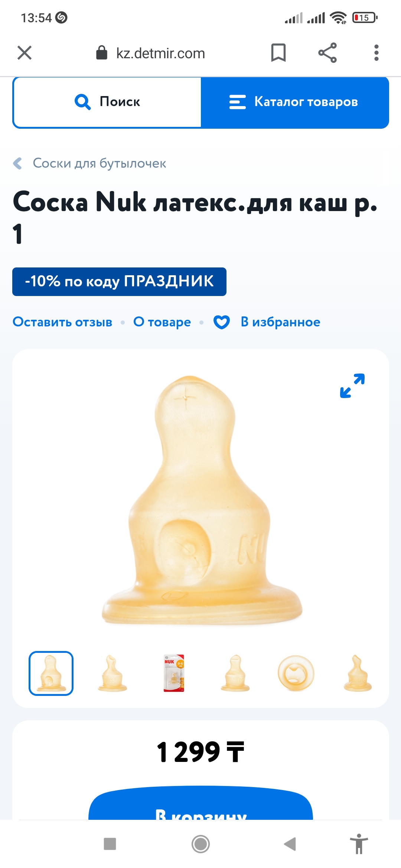
Task: Expand product image to fullscreen
Action: (352, 386)
